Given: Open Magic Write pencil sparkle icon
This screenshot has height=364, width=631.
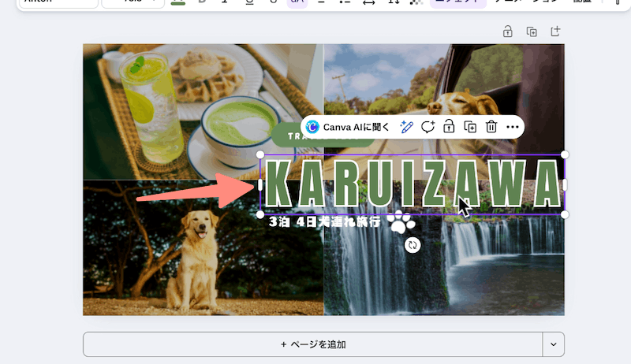Looking at the screenshot, I should pyautogui.click(x=406, y=127).
